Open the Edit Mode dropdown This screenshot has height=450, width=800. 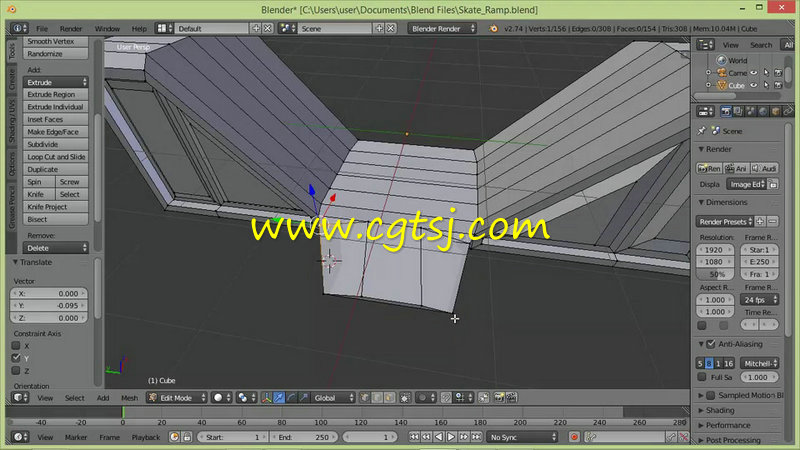pos(175,397)
